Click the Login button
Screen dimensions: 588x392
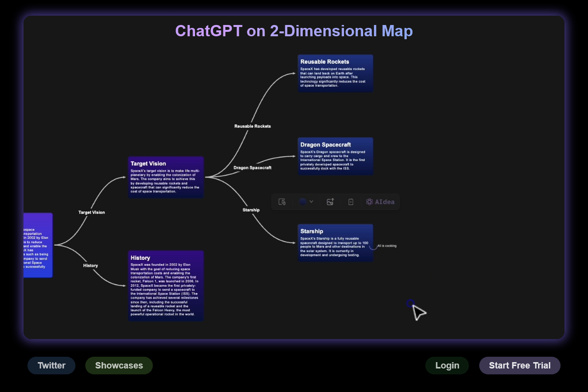[447, 365]
